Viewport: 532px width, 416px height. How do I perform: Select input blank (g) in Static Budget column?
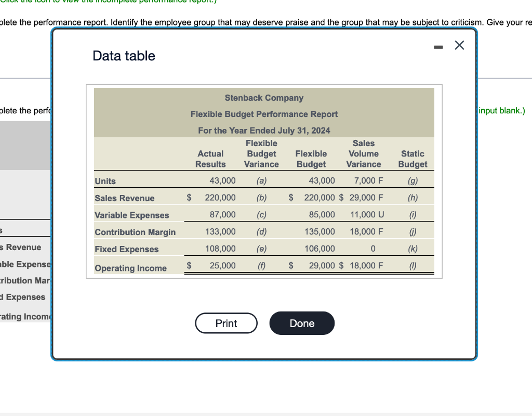[412, 180]
